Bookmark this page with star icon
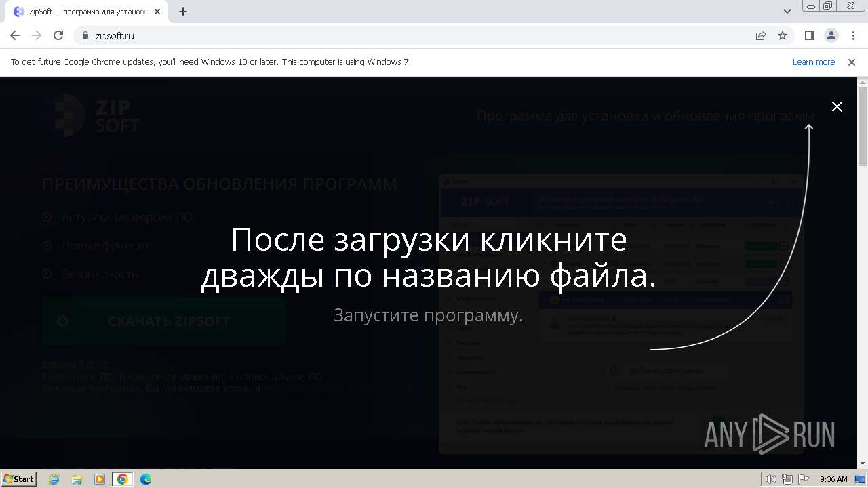Image resolution: width=868 pixels, height=488 pixels. (x=783, y=35)
